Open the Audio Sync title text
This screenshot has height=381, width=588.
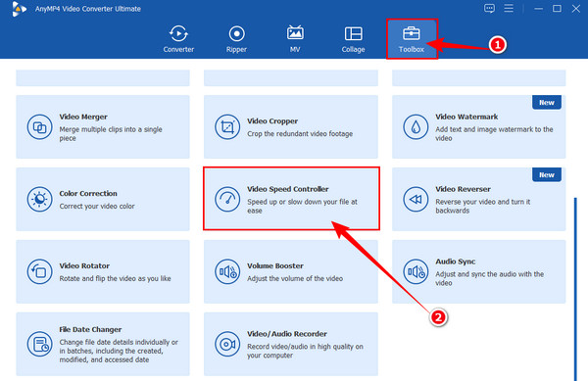click(x=456, y=262)
